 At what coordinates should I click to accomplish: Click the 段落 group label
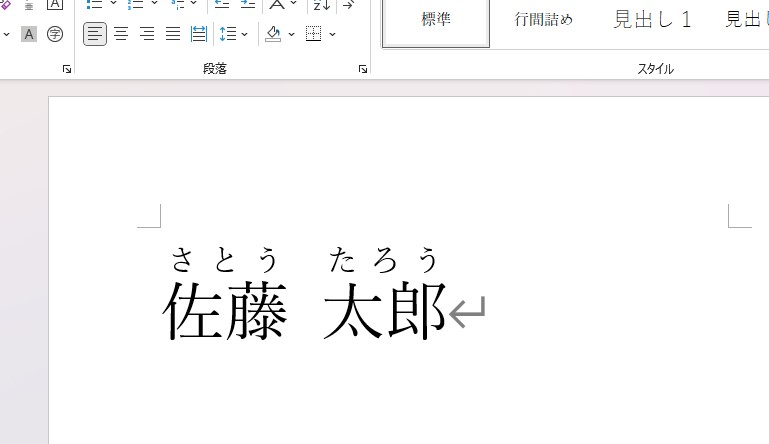pyautogui.click(x=215, y=69)
